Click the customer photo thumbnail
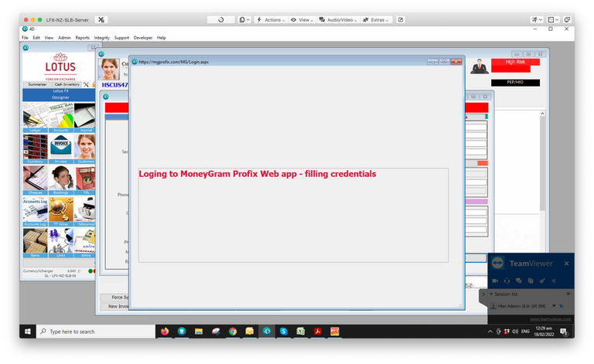Image resolution: width=594 pixels, height=364 pixels. pos(109,69)
